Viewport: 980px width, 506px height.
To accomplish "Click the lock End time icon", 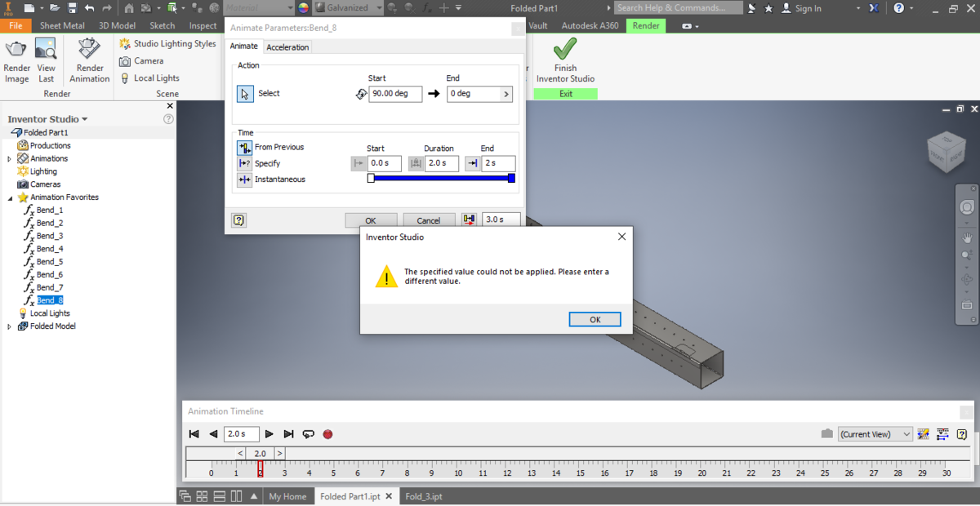I will 472,164.
